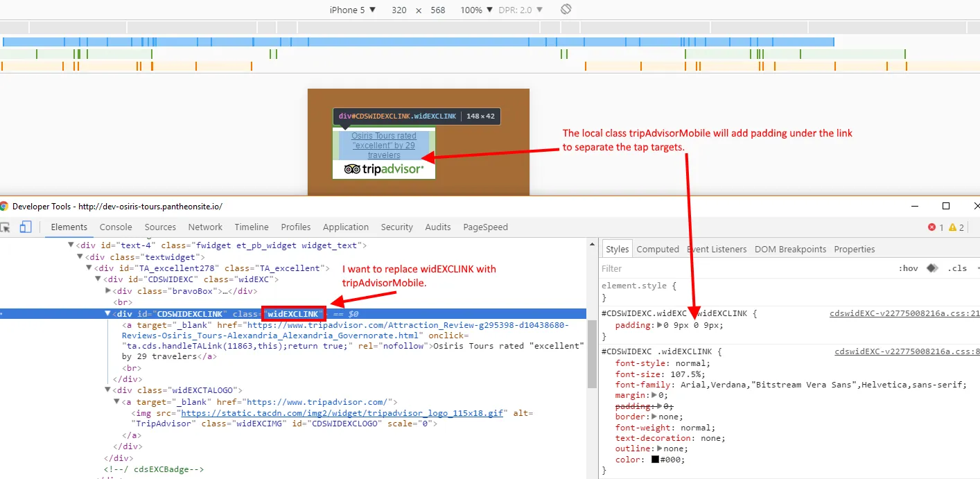The image size is (980, 479).
Task: Toggle the device toolbar icon in DevTools
Action: pos(26,227)
